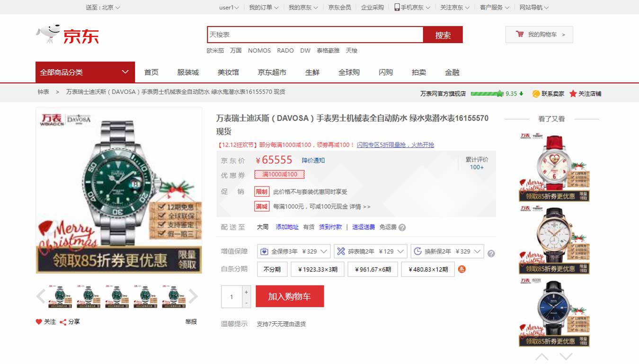Open 美妆馆 nav item
This screenshot has height=364, width=639.
coord(228,72)
